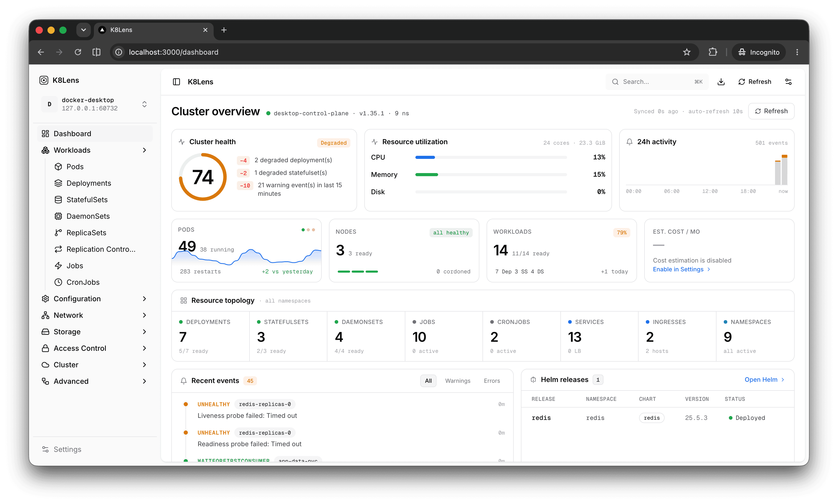838x504 pixels.
Task: Click 'Readiness probe failed: Timed out' event
Action: (249, 444)
